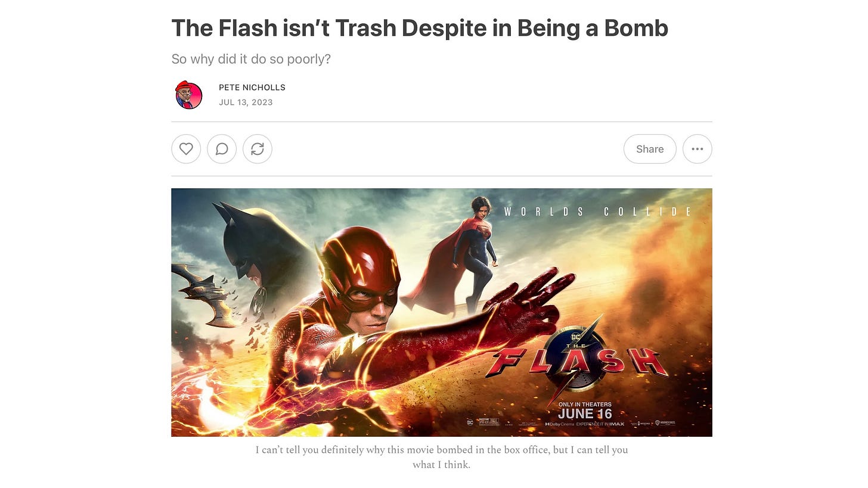Click The Flash logo emblem on poster
This screenshot has height=488, width=868.
coord(576,359)
